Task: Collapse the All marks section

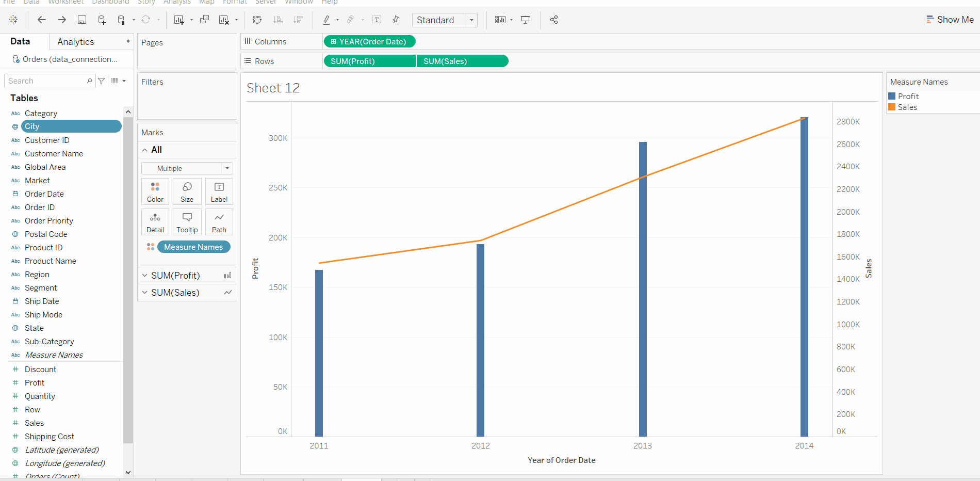Action: 145,150
